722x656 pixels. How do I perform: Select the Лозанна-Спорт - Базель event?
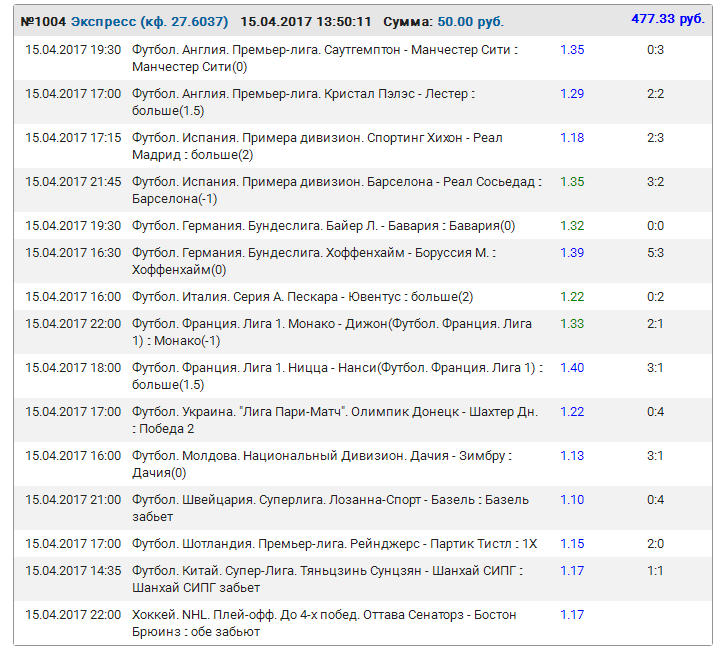click(330, 508)
